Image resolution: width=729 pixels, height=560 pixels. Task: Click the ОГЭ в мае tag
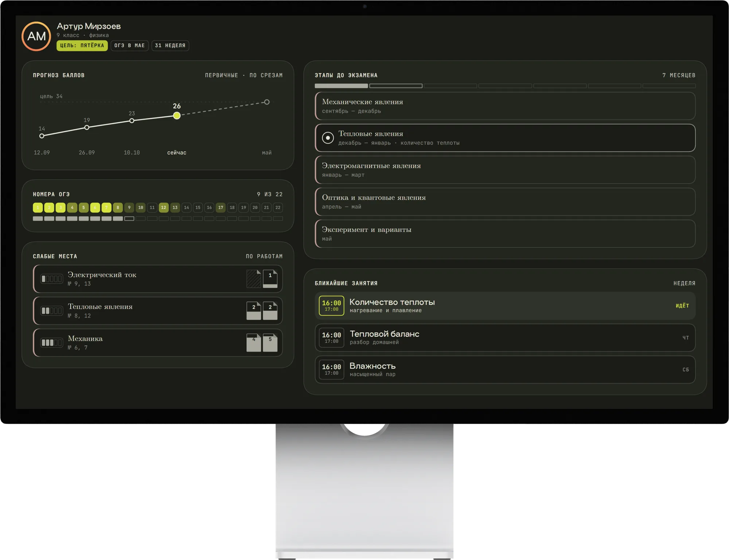[129, 46]
